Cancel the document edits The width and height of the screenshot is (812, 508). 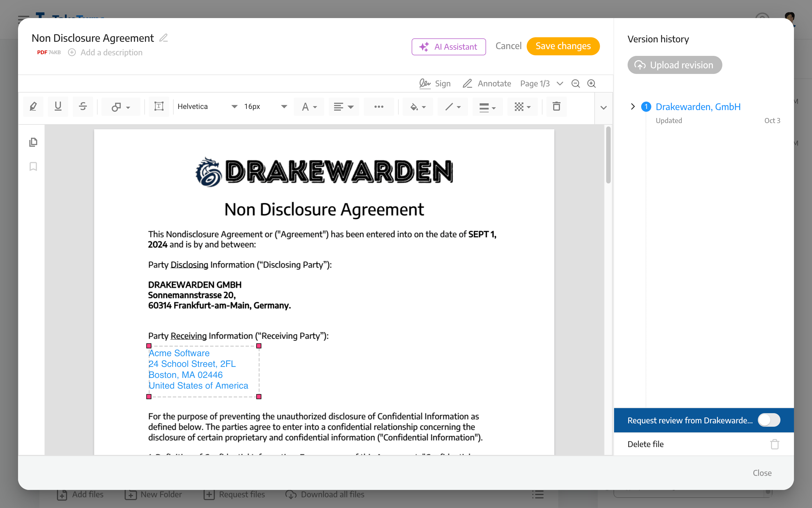(508, 46)
